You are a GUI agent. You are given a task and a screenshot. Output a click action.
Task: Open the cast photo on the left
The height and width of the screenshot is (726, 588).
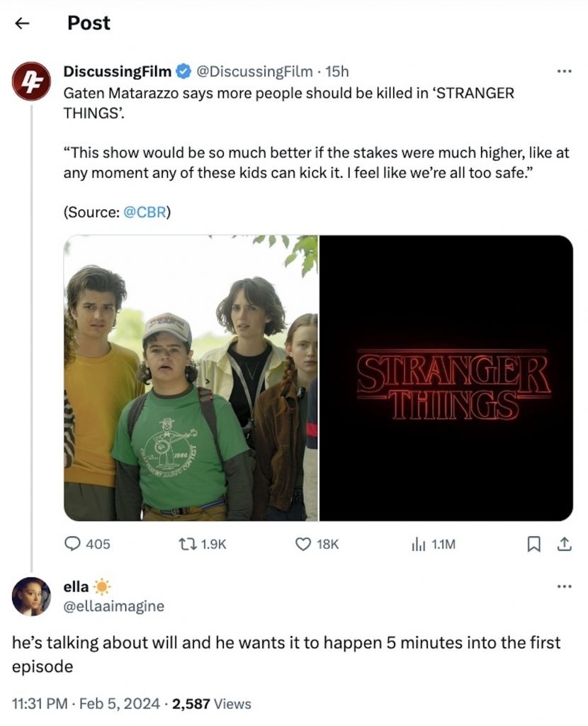pyautogui.click(x=191, y=378)
